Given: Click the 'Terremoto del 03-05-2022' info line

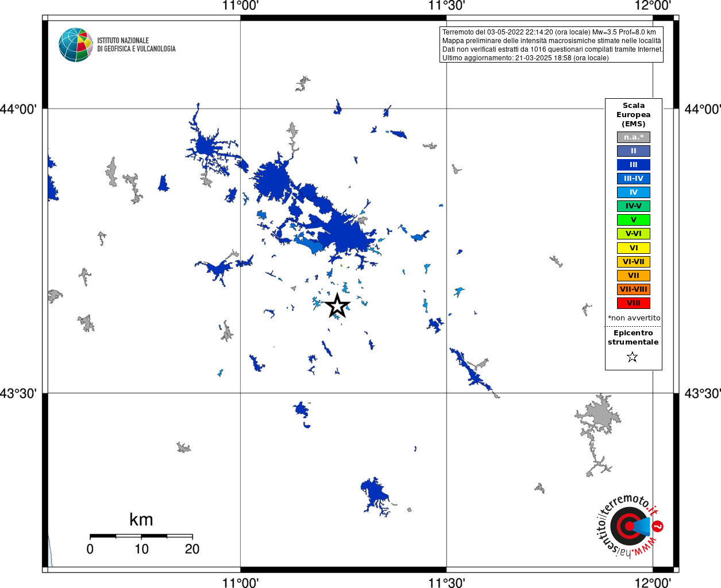Looking at the screenshot, I should [x=549, y=32].
